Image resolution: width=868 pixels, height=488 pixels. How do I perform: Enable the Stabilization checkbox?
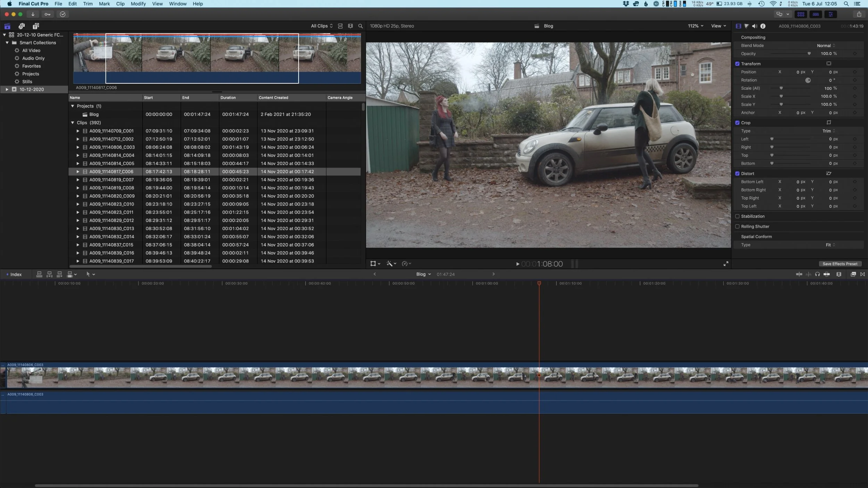[737, 216]
